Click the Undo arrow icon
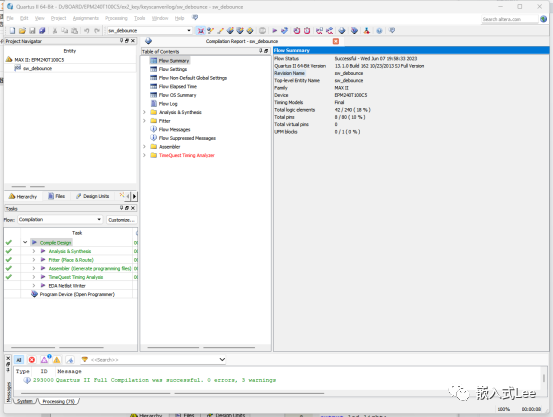Screen dimensions: 553x417 point(86,31)
